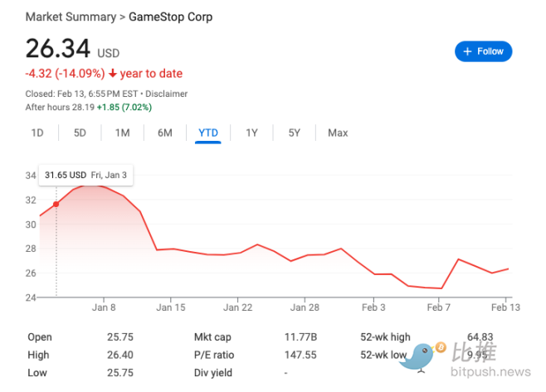The image size is (546, 392).
Task: Select the 1D time range tab
Action: [x=37, y=133]
